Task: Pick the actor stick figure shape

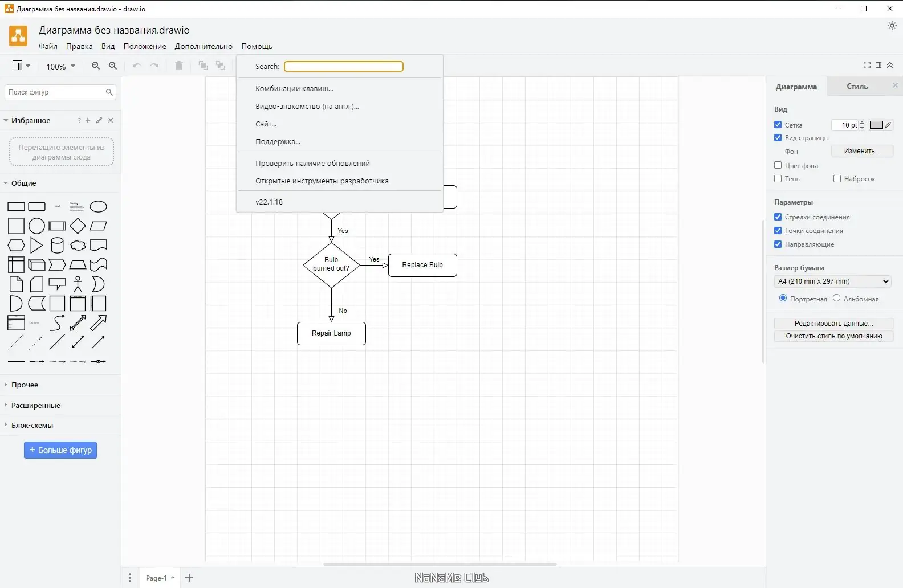Action: point(78,284)
